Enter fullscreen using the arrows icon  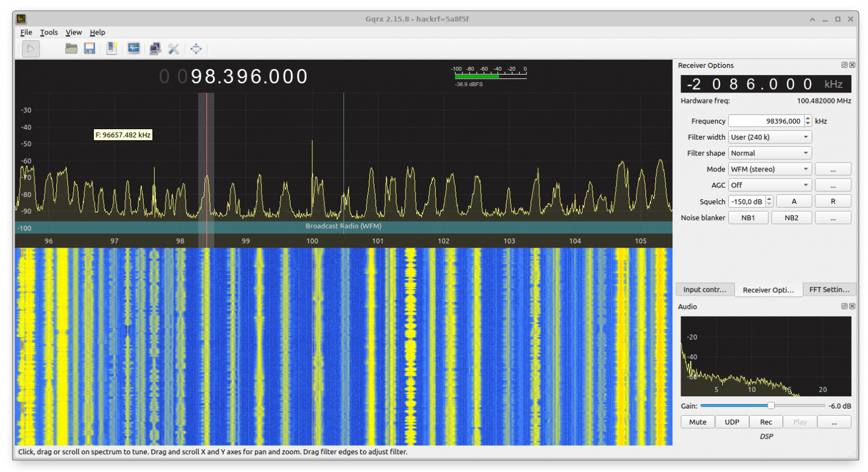pos(195,48)
